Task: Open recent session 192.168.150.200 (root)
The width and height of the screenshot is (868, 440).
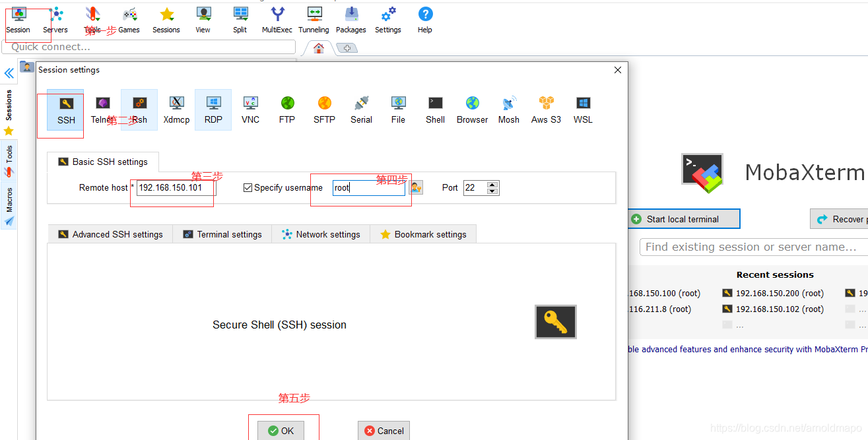Action: click(x=773, y=294)
